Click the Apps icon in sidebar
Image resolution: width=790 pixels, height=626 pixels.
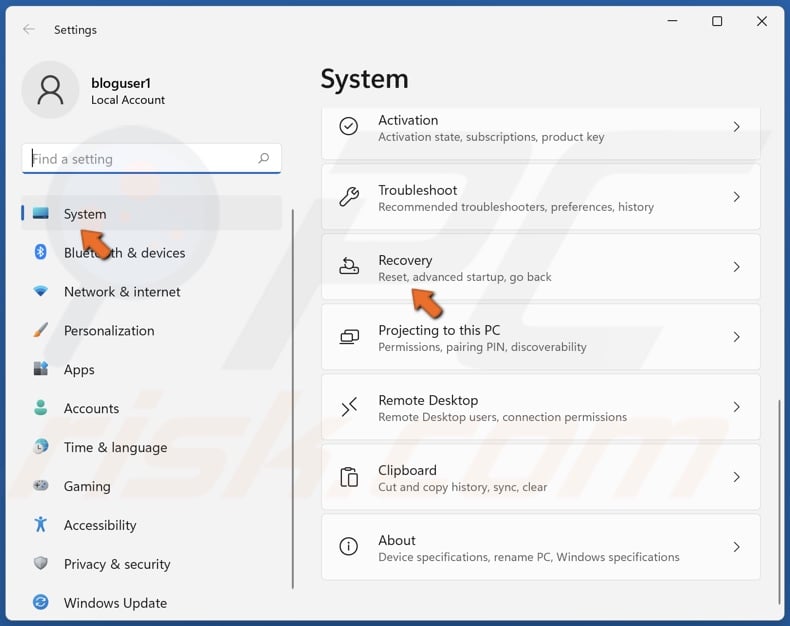[x=41, y=369]
